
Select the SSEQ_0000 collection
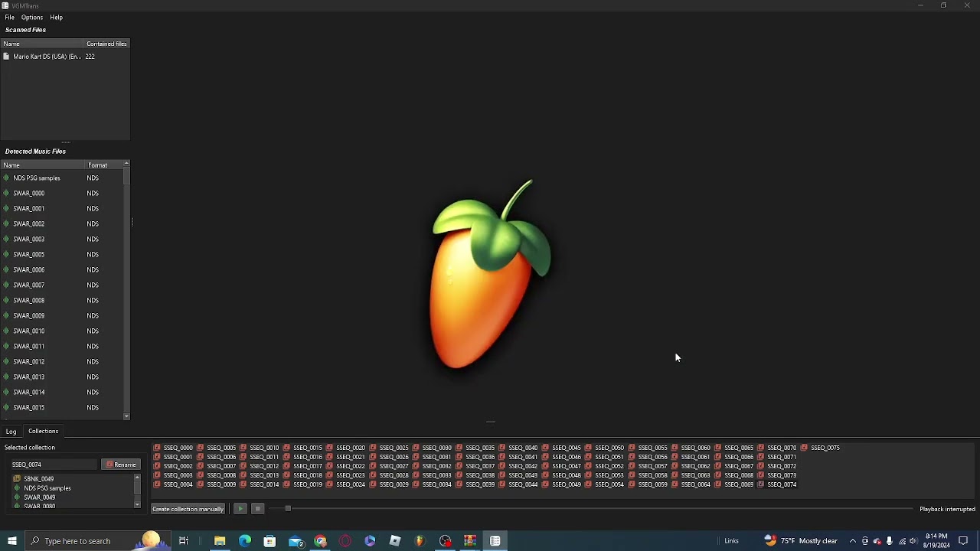click(173, 448)
